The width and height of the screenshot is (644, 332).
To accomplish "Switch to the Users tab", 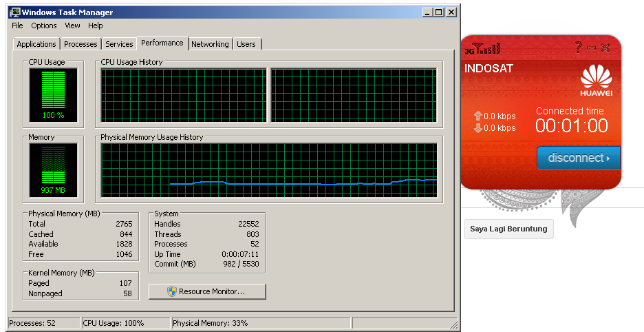I will point(246,44).
